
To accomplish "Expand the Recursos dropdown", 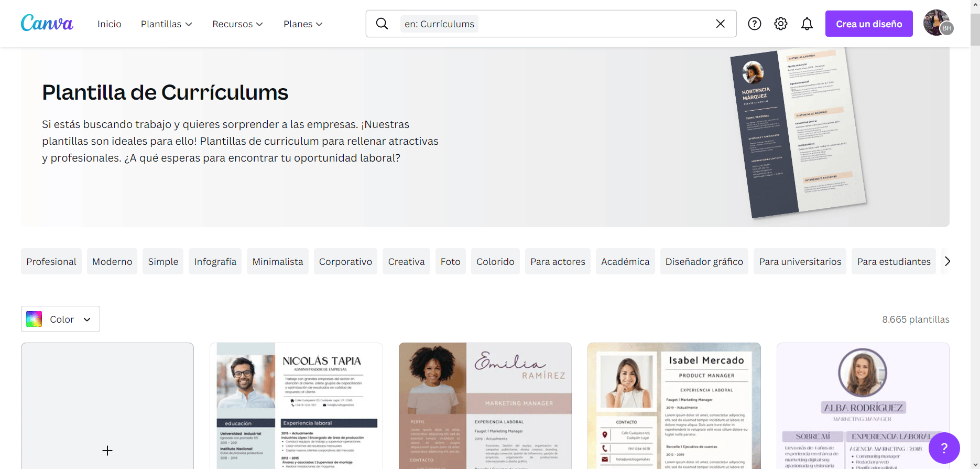I will (237, 24).
